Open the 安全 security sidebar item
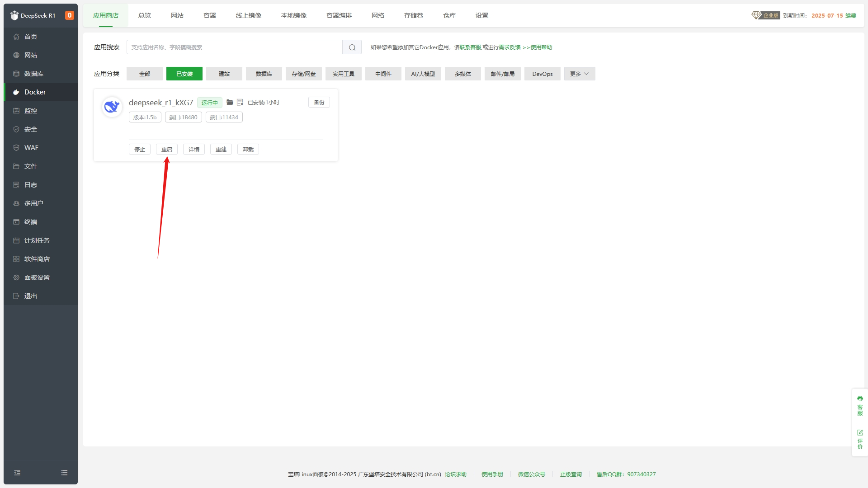The image size is (868, 488). click(41, 129)
